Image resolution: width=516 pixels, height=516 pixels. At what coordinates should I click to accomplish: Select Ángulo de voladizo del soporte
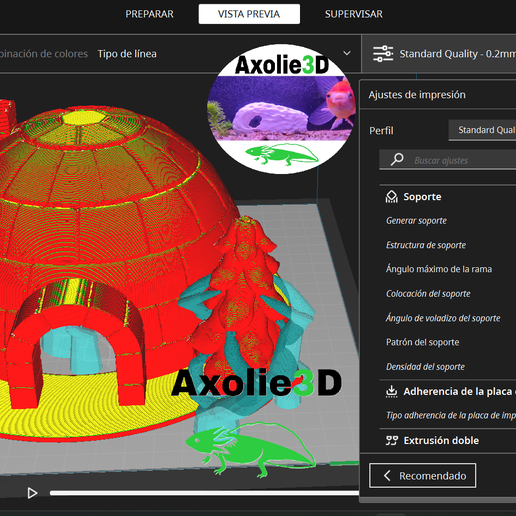443,318
